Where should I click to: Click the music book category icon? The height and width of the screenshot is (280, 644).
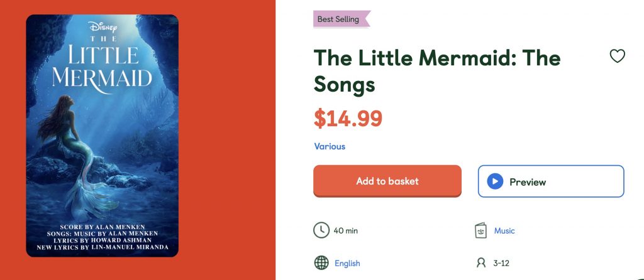(481, 230)
